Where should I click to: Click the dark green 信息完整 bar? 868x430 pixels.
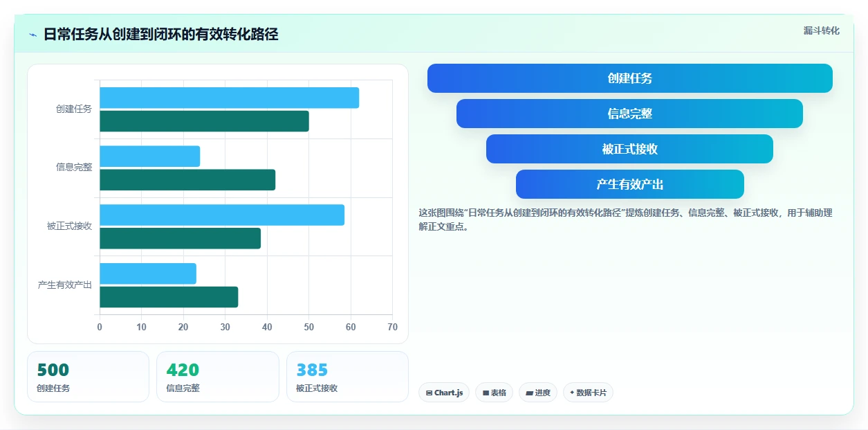click(x=187, y=180)
